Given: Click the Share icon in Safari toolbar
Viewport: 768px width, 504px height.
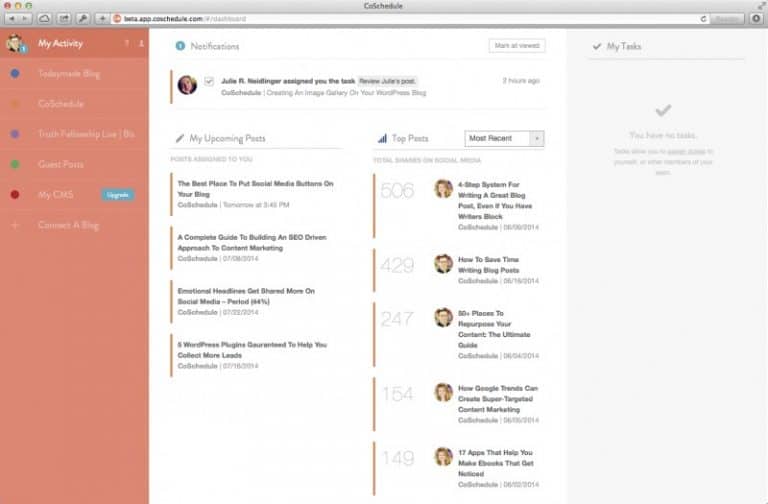Looking at the screenshot, I should point(64,19).
